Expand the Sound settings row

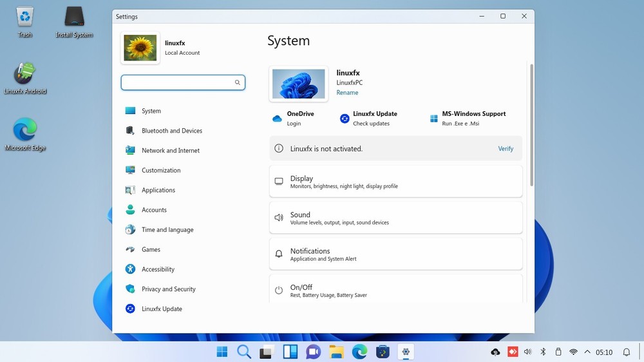click(395, 218)
